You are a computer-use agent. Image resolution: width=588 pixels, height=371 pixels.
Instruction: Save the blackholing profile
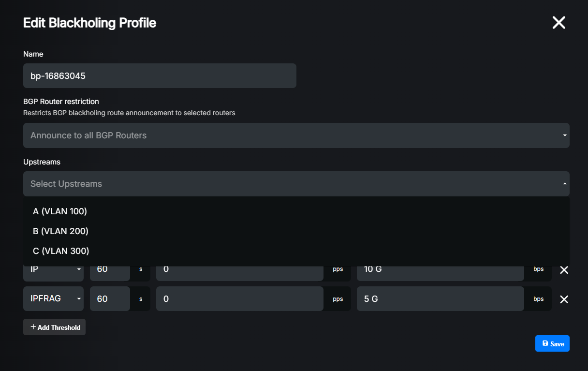(552, 343)
